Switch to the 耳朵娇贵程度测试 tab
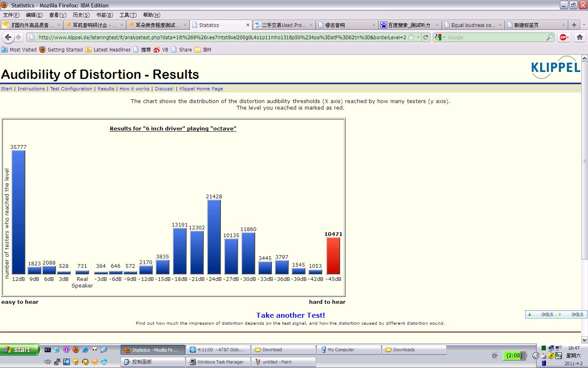The width and height of the screenshot is (588, 368). [x=157, y=25]
